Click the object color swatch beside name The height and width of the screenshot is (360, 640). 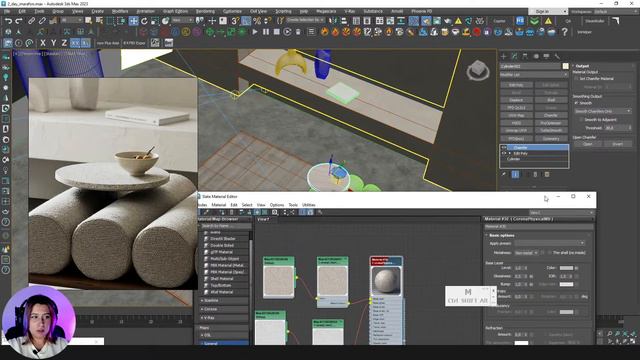pos(565,66)
